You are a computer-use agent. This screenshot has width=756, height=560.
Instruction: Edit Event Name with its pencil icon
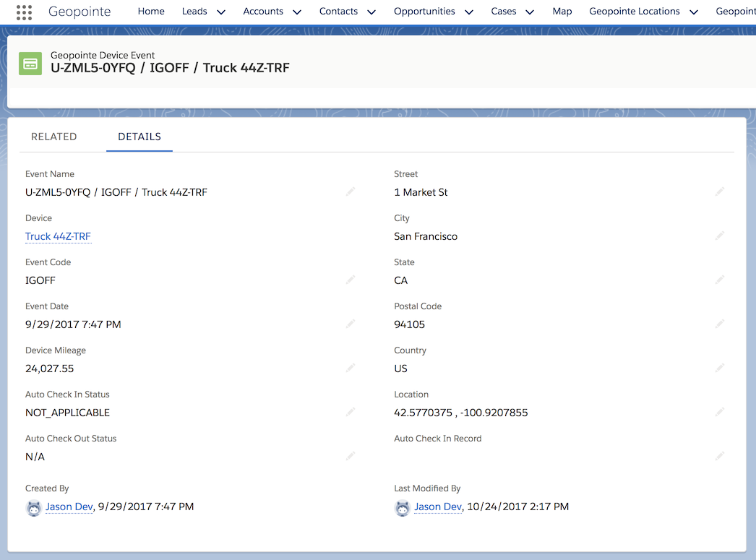[351, 191]
